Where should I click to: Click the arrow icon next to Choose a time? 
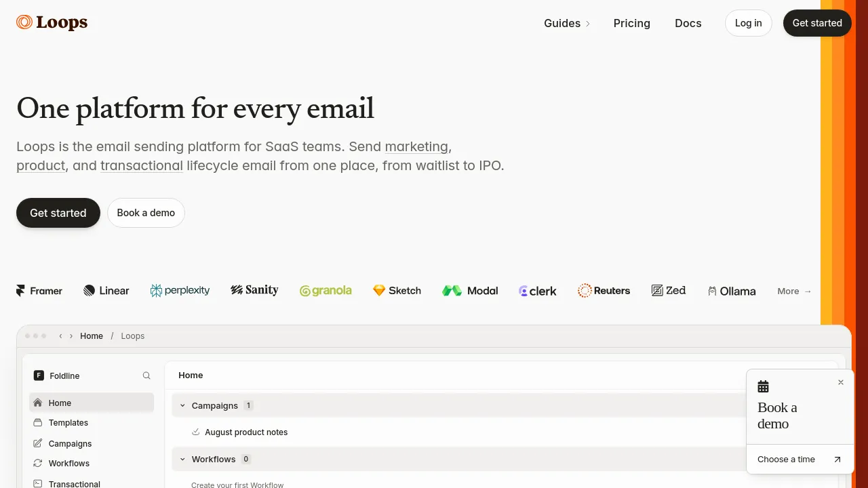[837, 460]
